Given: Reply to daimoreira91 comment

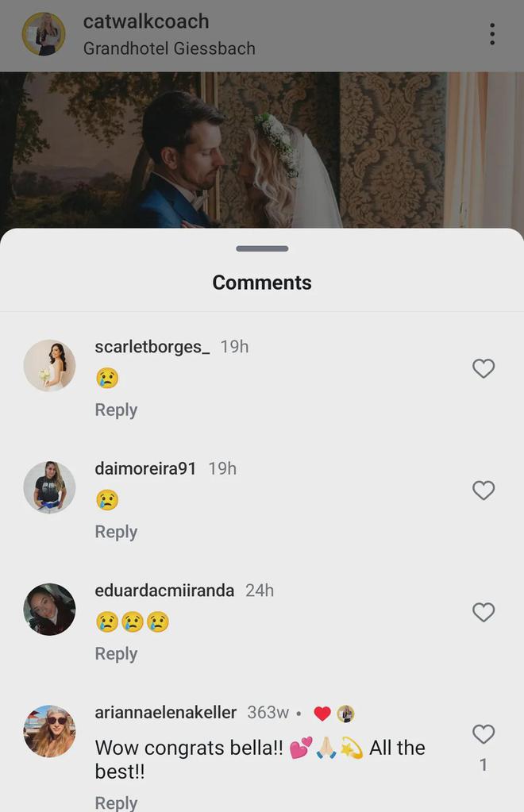Looking at the screenshot, I should [116, 532].
